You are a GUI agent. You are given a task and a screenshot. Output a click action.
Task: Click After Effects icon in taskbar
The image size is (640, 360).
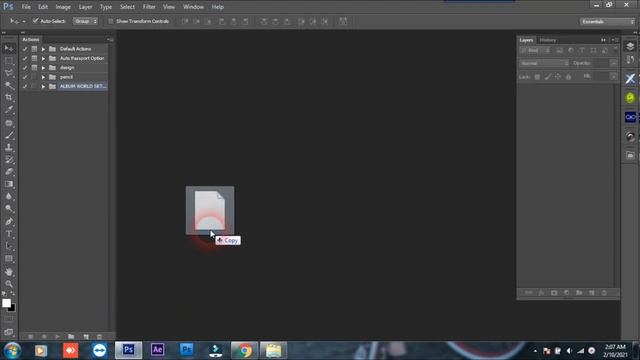tap(158, 350)
